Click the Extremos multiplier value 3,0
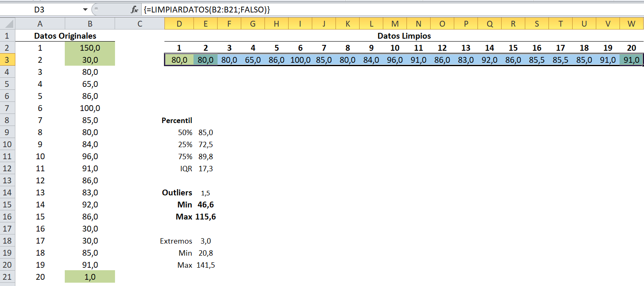The height and width of the screenshot is (286, 644). pos(206,241)
